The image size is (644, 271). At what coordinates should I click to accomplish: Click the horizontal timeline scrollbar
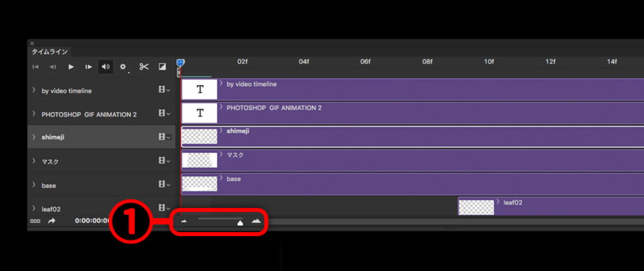point(456,222)
